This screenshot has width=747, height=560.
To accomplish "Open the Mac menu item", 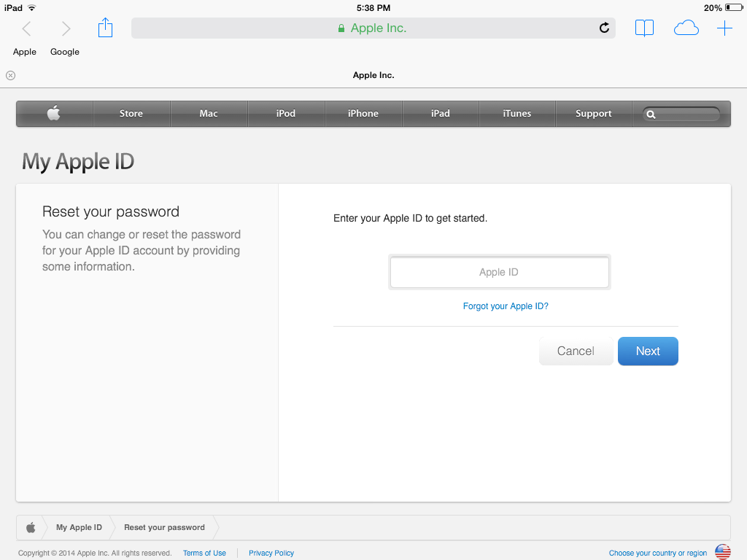I will point(209,113).
